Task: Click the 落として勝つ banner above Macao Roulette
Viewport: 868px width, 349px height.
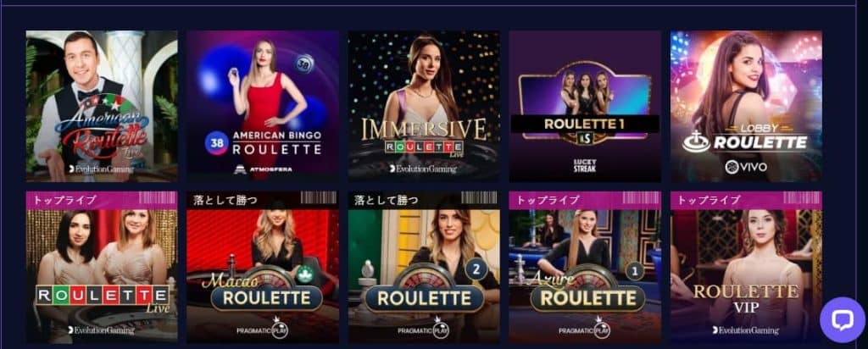Action: pos(263,200)
